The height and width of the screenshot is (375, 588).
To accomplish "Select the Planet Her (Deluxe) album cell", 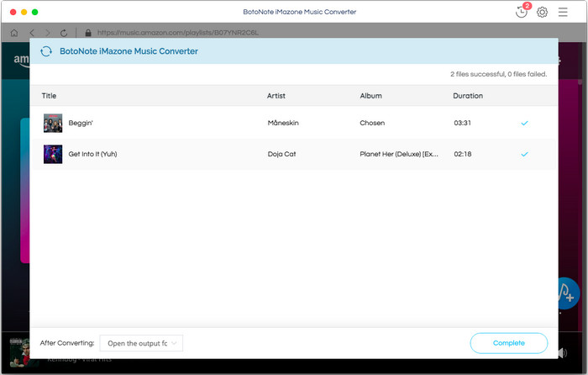I will [399, 154].
